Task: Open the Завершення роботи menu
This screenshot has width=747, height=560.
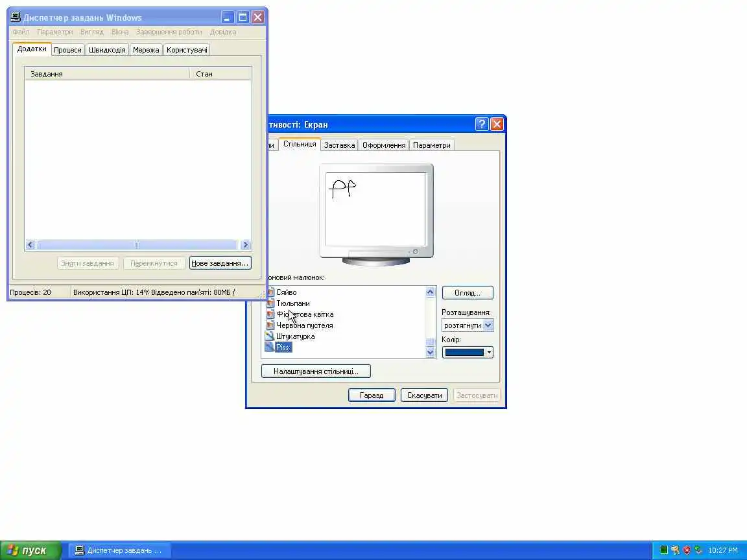Action: coord(169,32)
